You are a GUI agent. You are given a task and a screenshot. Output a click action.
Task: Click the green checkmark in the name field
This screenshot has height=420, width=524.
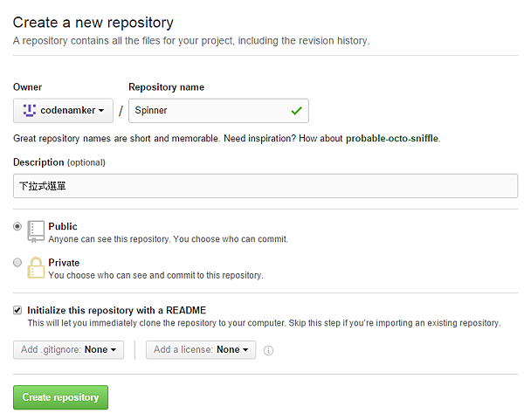296,111
